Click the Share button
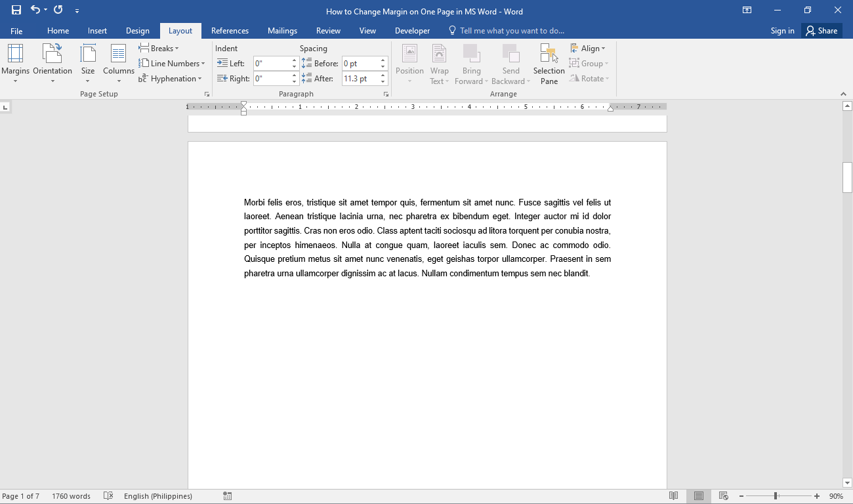 pos(822,30)
